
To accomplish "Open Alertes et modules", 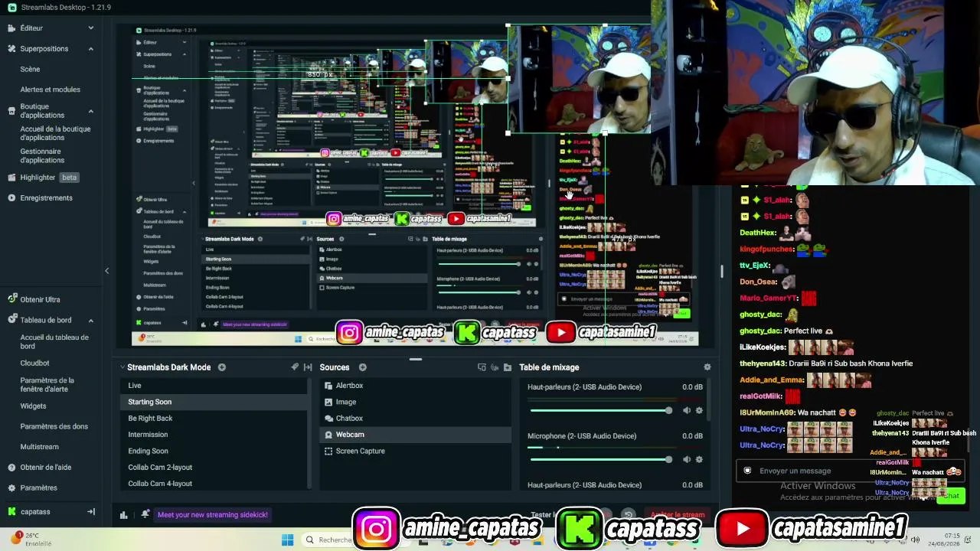I will point(50,90).
